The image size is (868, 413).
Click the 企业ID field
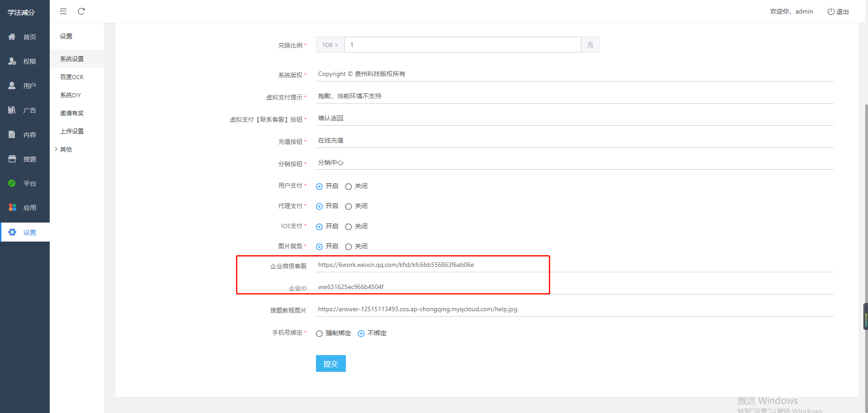click(575, 287)
